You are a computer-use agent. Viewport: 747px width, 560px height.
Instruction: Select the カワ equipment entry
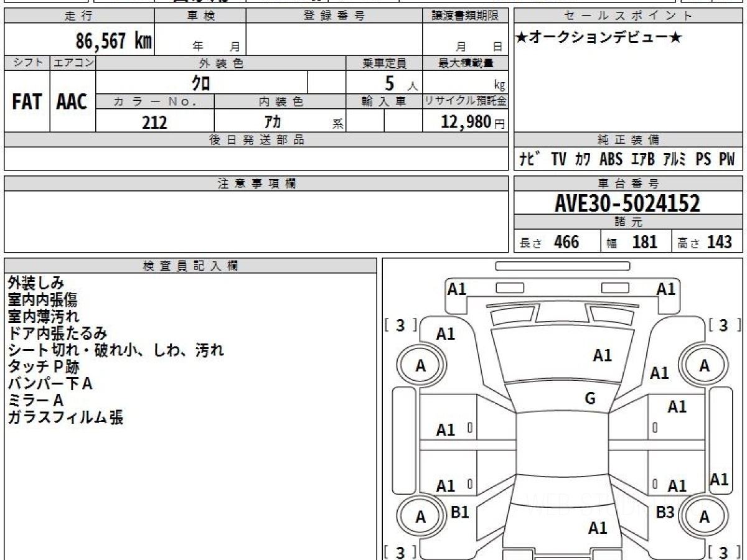point(583,159)
